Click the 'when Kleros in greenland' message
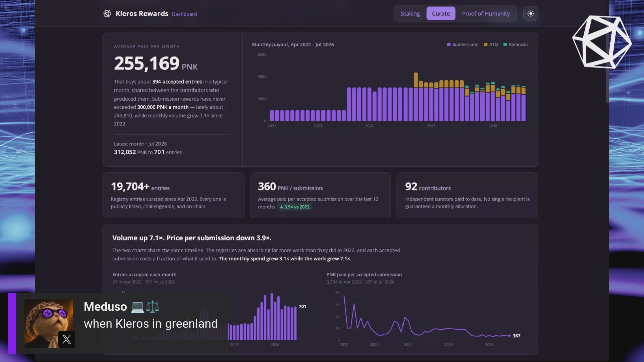This screenshot has height=362, width=644. 150,324
